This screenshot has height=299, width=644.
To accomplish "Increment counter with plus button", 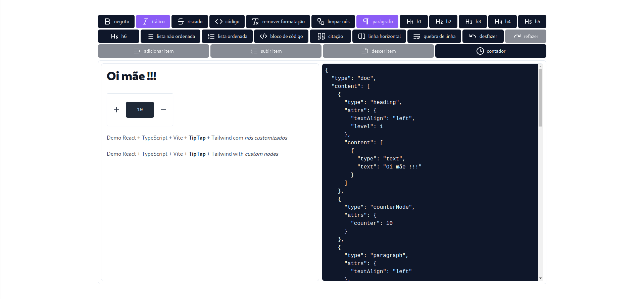I will tap(116, 110).
